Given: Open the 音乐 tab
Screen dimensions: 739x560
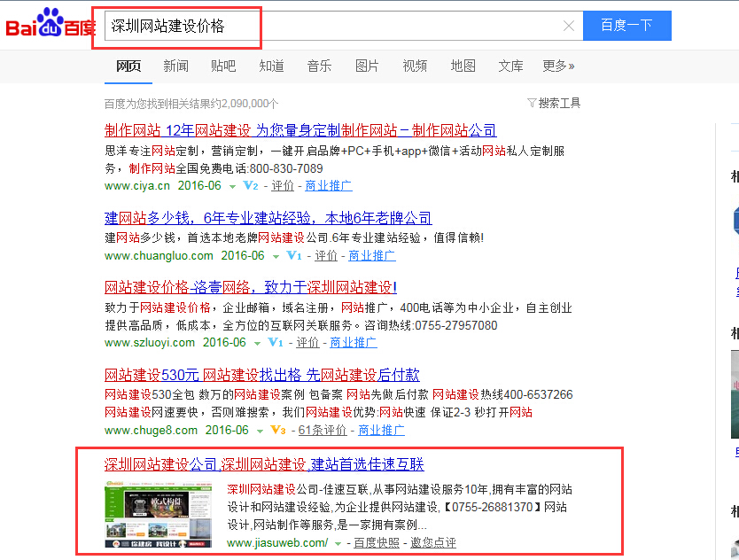Looking at the screenshot, I should (x=319, y=66).
